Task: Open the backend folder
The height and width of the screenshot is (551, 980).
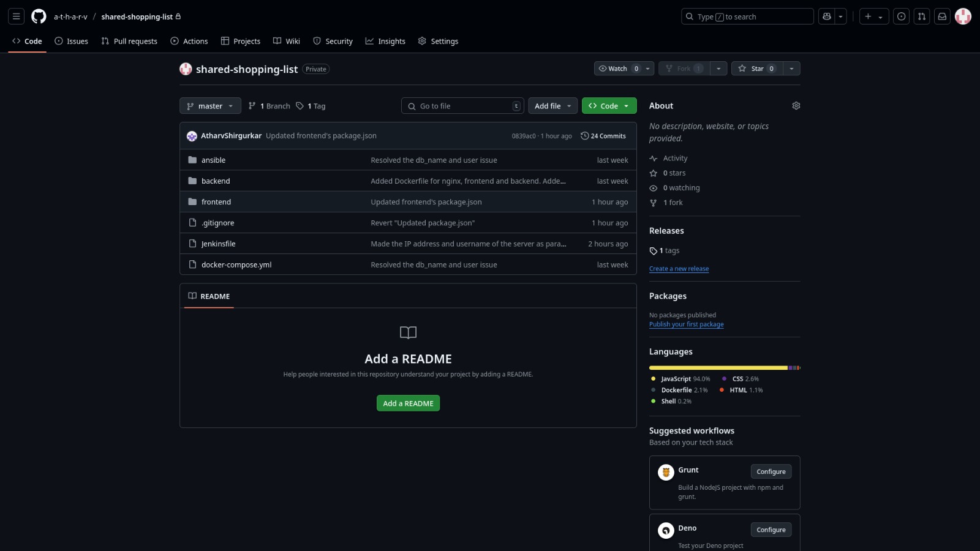Action: coord(216,181)
